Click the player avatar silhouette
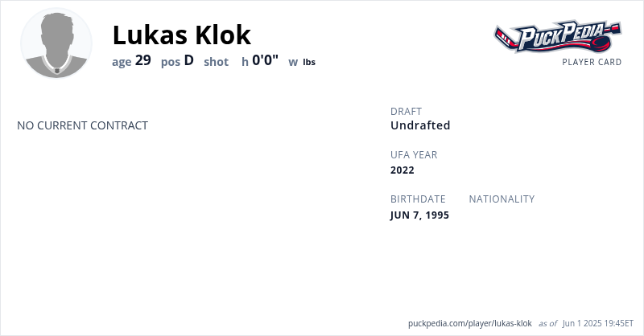 tap(56, 43)
